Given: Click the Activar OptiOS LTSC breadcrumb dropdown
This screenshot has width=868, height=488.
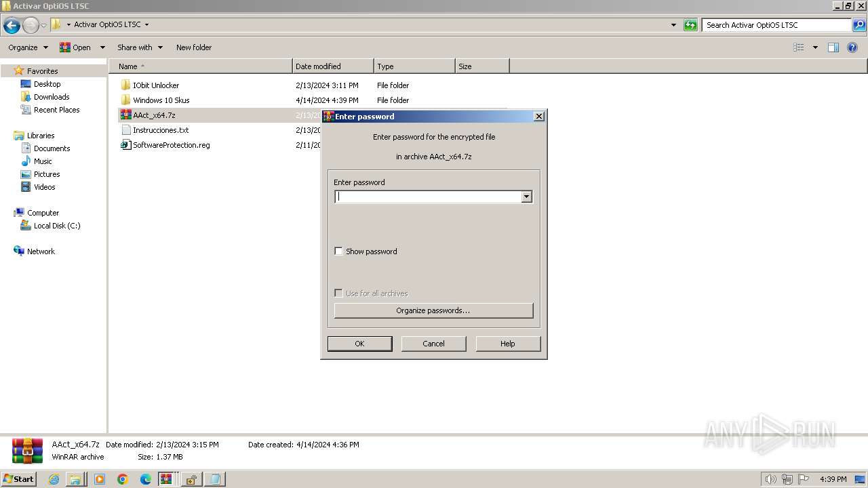Looking at the screenshot, I should point(146,25).
